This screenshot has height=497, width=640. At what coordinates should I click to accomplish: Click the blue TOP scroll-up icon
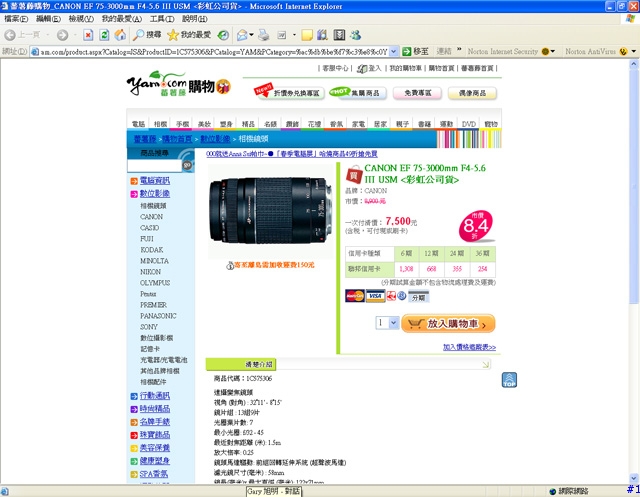pyautogui.click(x=509, y=380)
